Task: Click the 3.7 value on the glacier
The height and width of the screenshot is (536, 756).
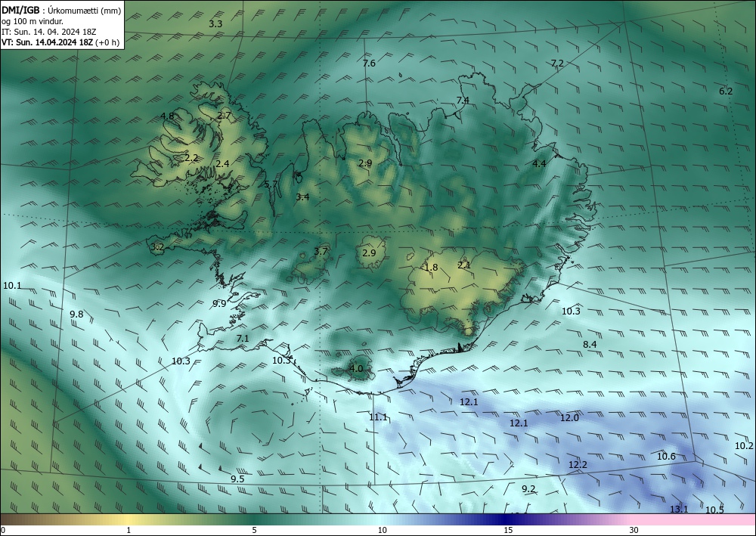Action: point(321,251)
